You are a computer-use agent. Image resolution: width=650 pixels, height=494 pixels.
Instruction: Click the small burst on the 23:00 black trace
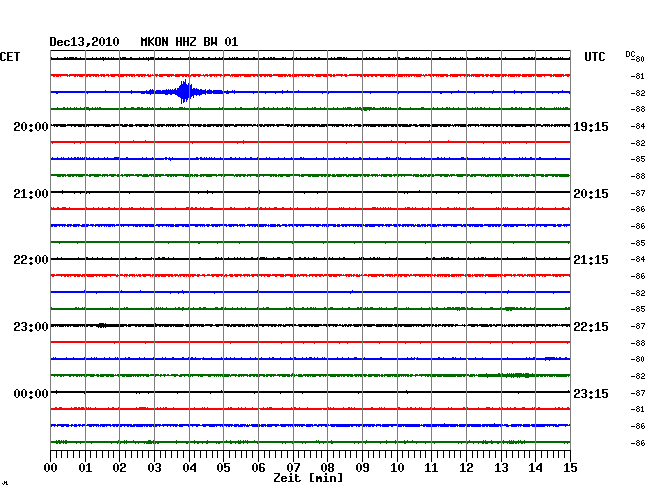coord(102,325)
